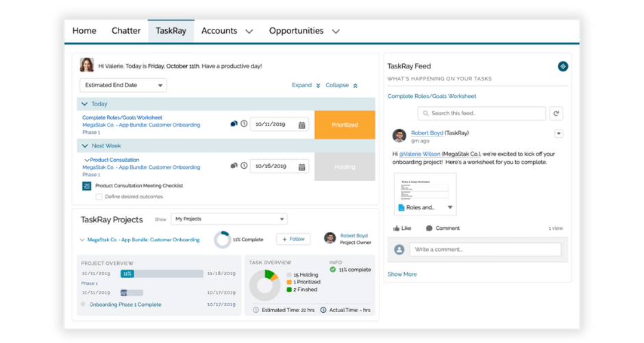Screen dimensions: 644x343
Task: Click the orange 1 Prioritized legend swatch
Action: [x=289, y=282]
